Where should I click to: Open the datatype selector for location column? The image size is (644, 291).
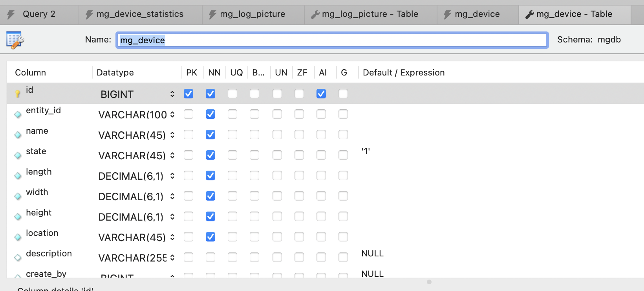[x=172, y=237]
